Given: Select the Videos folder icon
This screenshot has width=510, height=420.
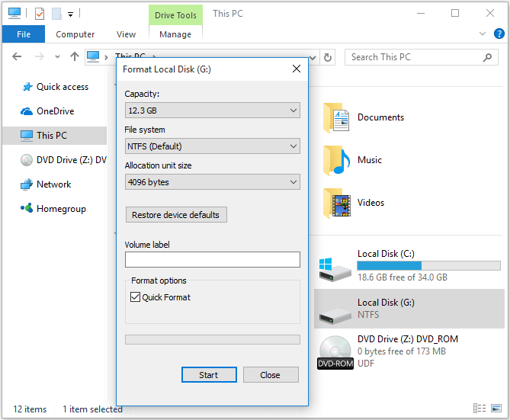Looking at the screenshot, I should (337, 203).
